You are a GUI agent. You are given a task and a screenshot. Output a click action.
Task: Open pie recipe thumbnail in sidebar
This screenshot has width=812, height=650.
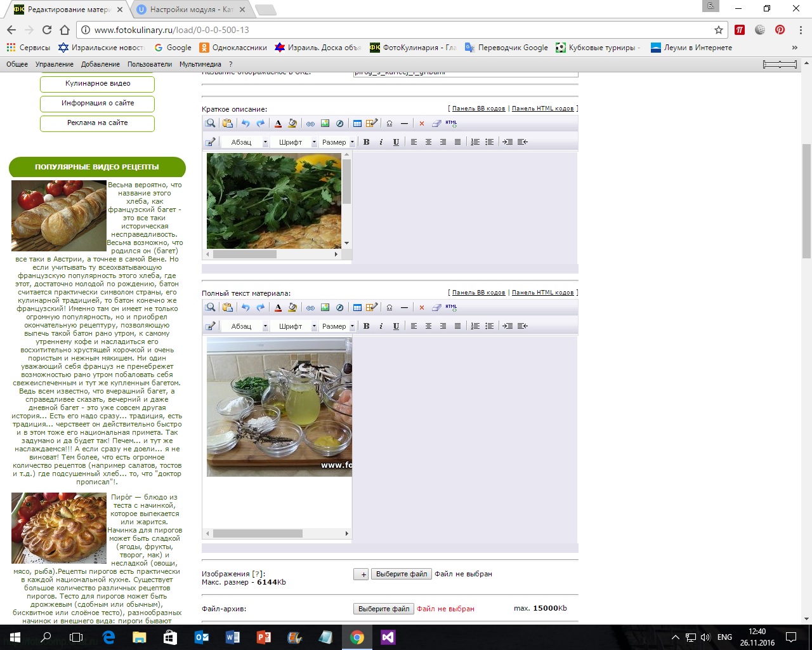[59, 528]
